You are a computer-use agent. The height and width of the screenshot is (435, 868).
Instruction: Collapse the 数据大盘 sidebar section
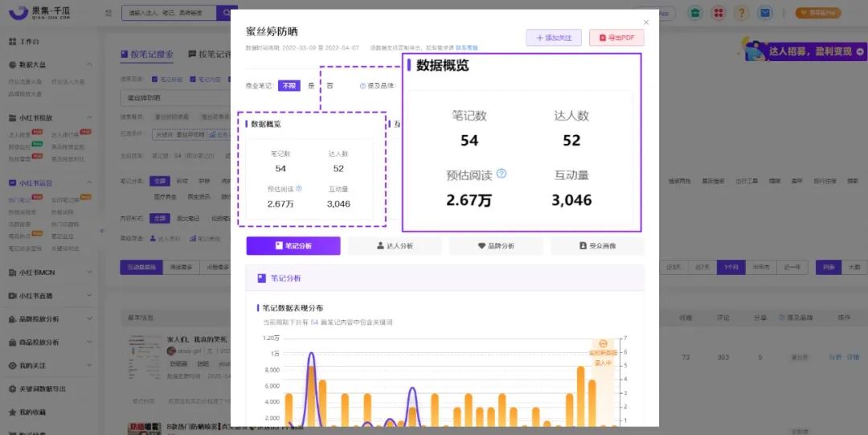[x=89, y=65]
